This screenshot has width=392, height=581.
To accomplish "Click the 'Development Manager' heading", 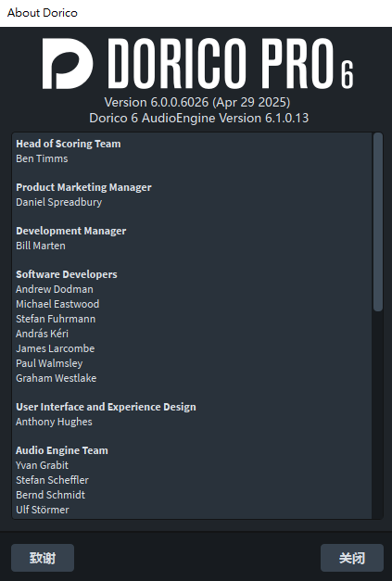I will pyautogui.click(x=71, y=231).
